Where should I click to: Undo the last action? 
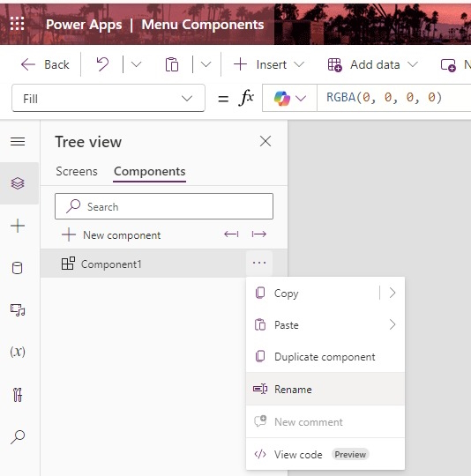pyautogui.click(x=102, y=64)
